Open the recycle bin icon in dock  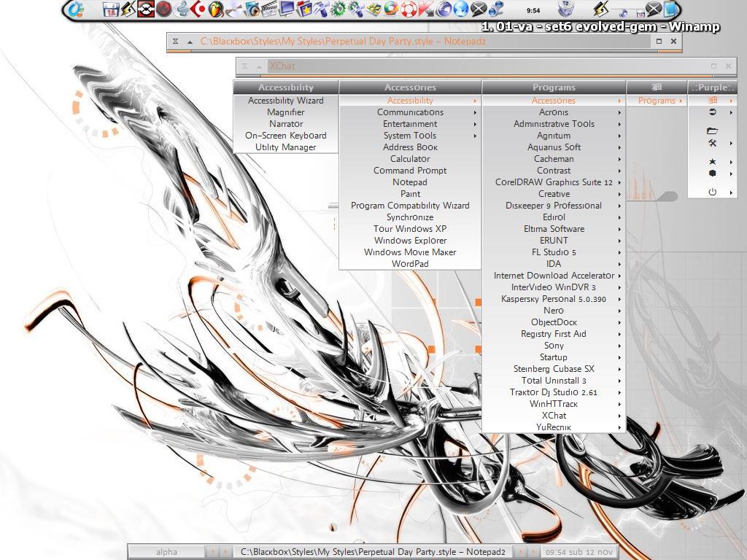(565, 9)
